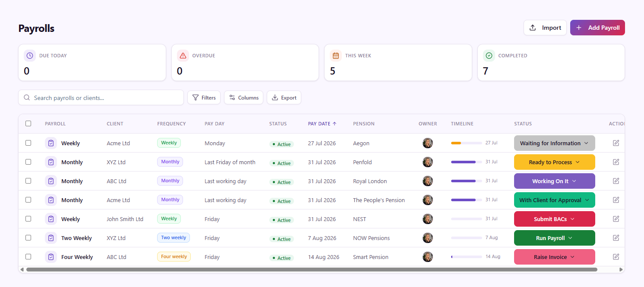Edit the Penfold payroll row with pencil icon
Viewport: 644px width, 287px height.
pyautogui.click(x=616, y=162)
